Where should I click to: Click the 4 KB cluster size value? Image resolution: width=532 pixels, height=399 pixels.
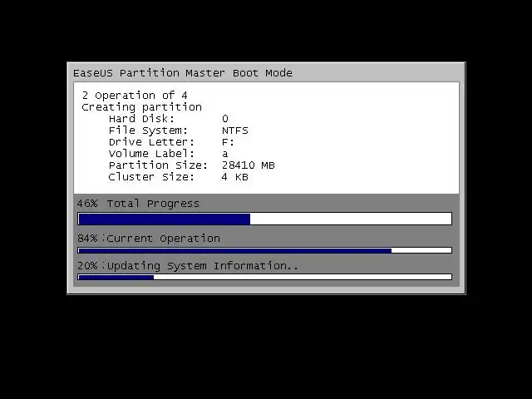pyautogui.click(x=234, y=177)
